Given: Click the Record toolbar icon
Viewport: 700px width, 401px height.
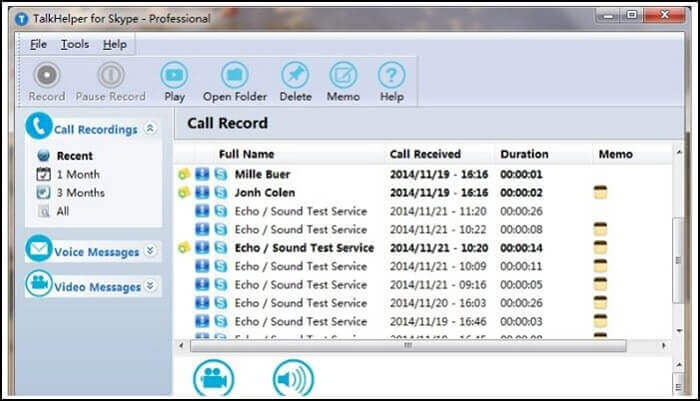Looking at the screenshot, I should coord(46,75).
